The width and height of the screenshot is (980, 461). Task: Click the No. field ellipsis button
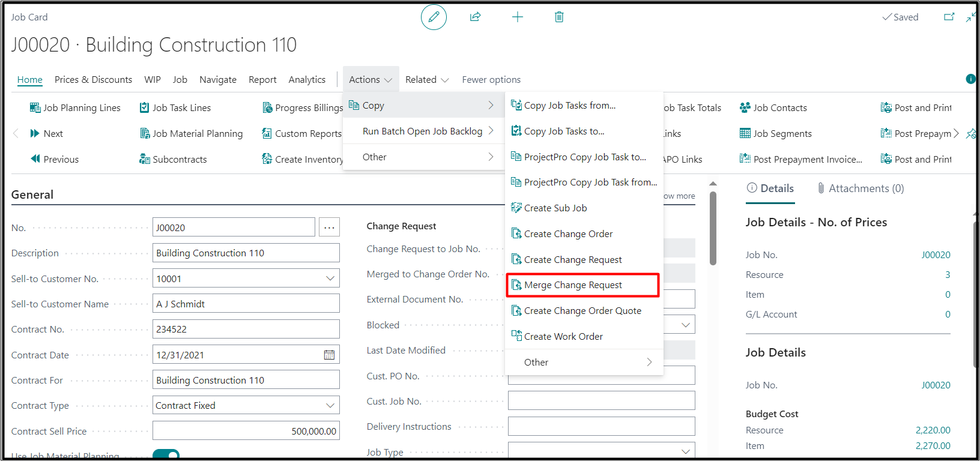[329, 227]
